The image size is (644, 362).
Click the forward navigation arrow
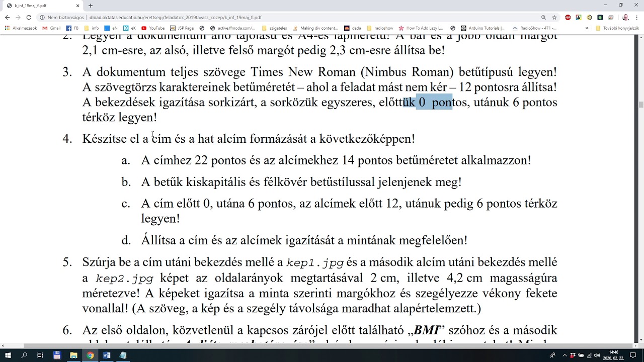pyautogui.click(x=18, y=17)
